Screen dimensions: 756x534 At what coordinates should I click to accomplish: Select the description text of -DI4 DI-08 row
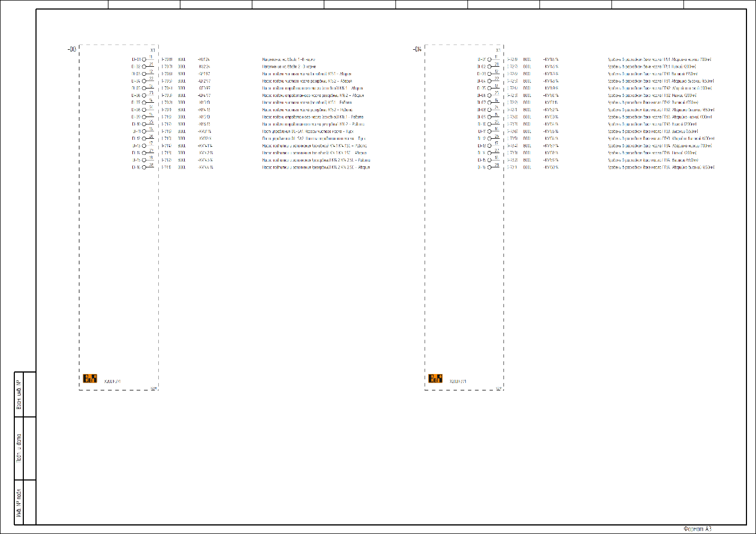pos(661,110)
